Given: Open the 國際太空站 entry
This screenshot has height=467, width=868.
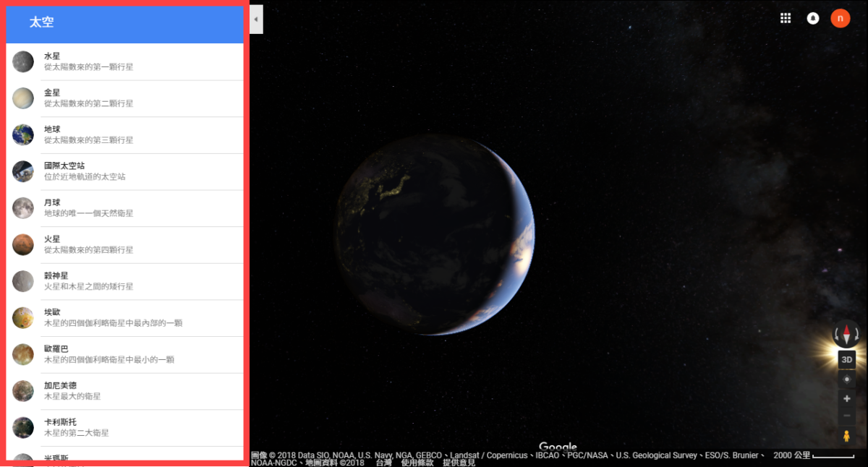Looking at the screenshot, I should tap(124, 171).
